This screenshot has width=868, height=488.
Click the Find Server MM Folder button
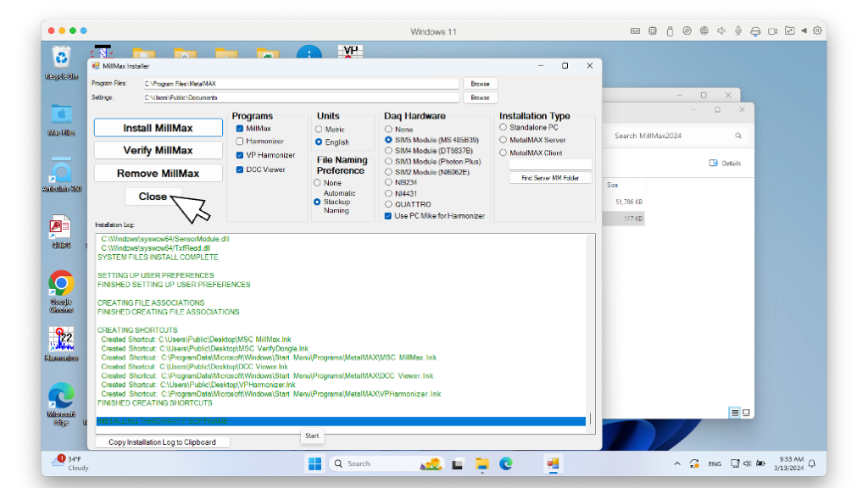550,178
